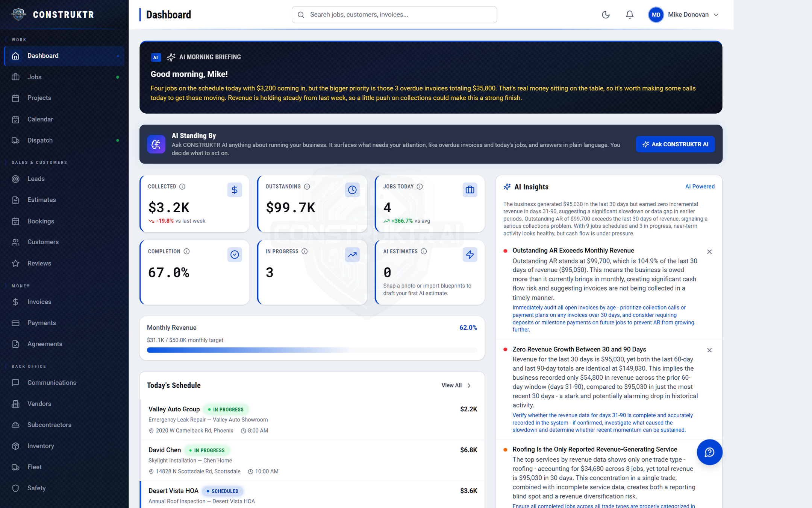The height and width of the screenshot is (508, 812).
Task: Click the Reviews star icon
Action: (x=15, y=263)
